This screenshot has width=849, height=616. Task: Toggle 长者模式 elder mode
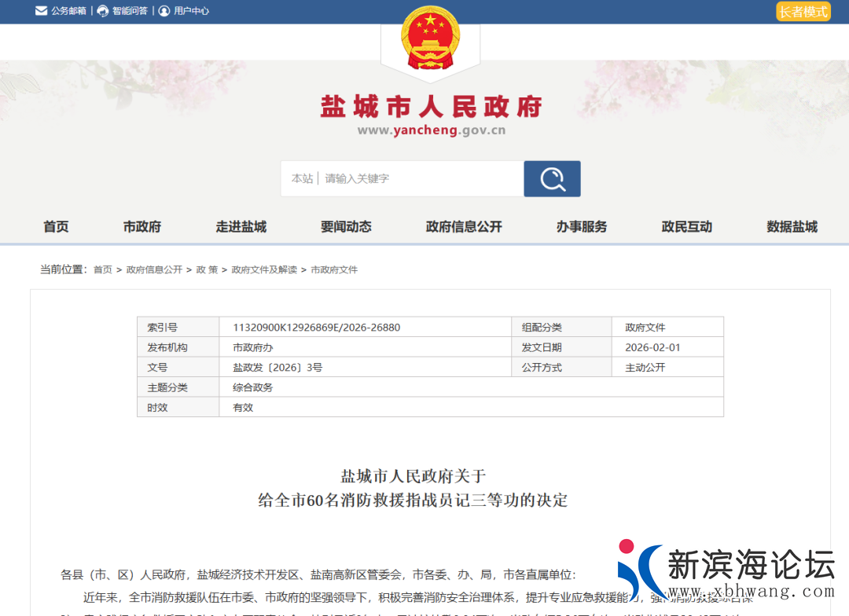[x=803, y=11]
